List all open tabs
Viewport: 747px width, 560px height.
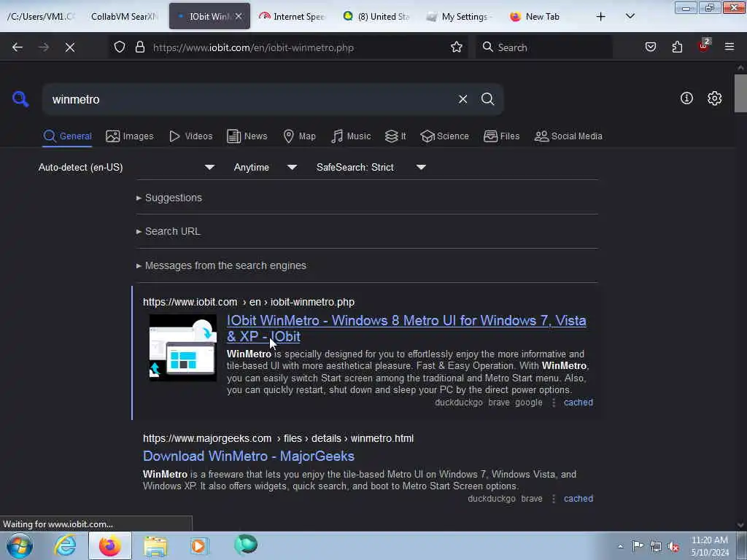tap(630, 17)
